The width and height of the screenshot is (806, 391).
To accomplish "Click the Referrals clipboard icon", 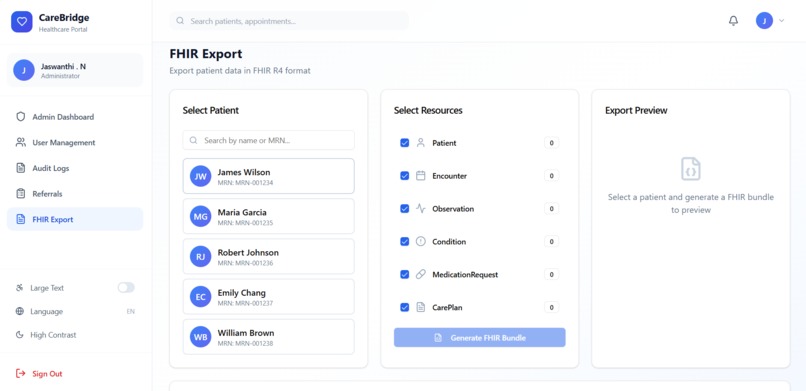I will tap(21, 194).
